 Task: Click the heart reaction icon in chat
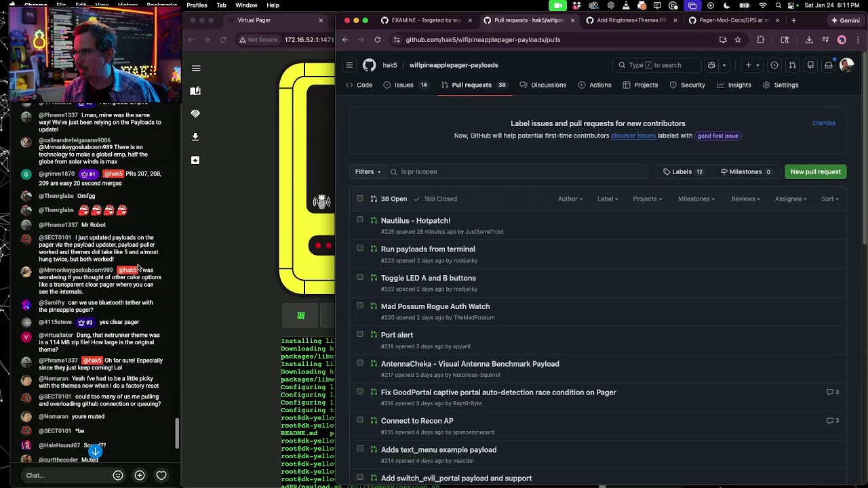[161, 476]
